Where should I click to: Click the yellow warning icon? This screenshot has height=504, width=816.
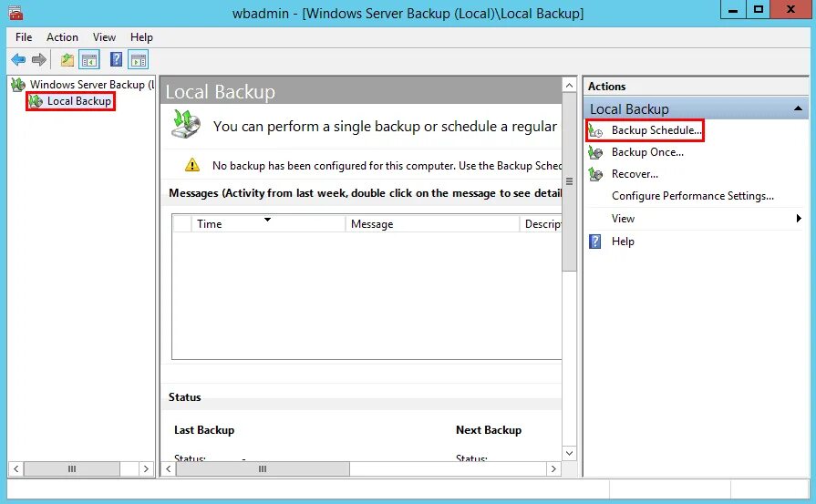[192, 165]
